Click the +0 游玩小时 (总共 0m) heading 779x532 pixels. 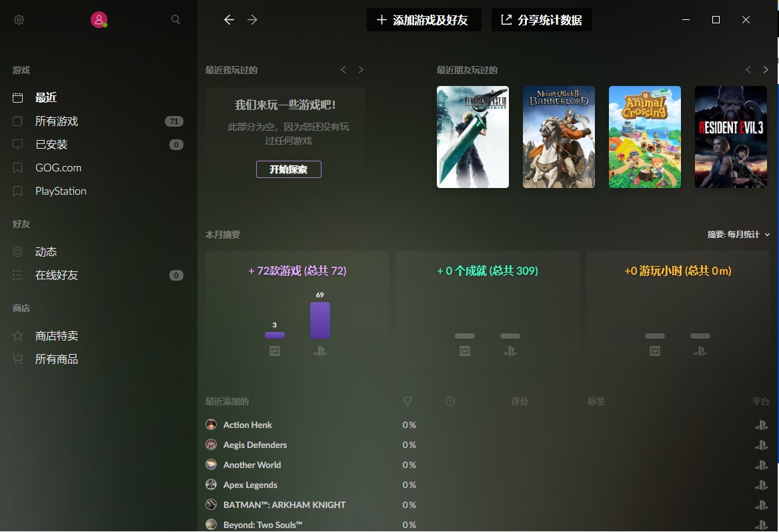[x=678, y=271]
